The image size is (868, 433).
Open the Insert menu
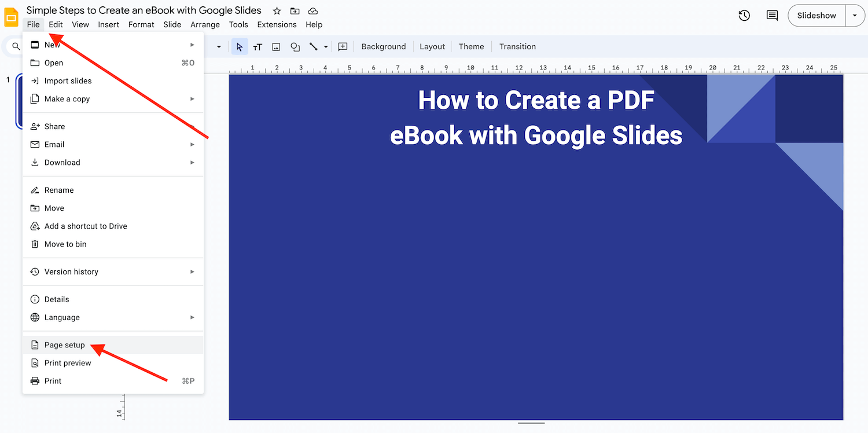(108, 24)
